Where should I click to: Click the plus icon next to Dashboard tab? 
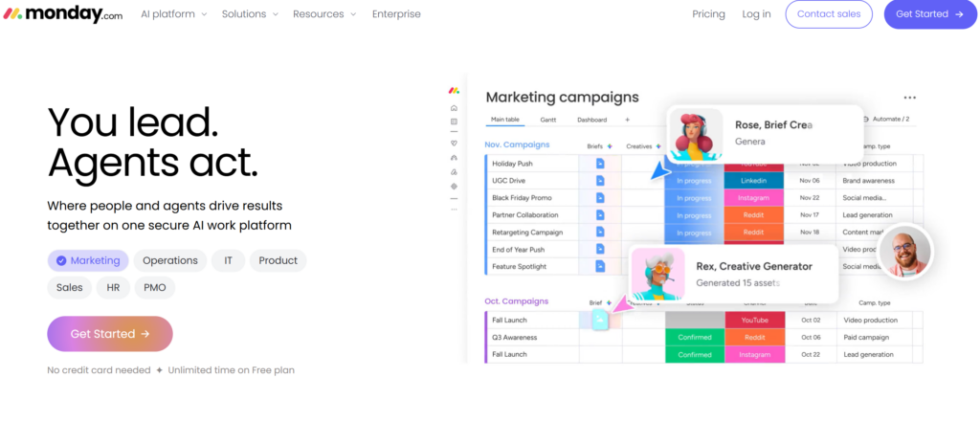click(x=628, y=120)
